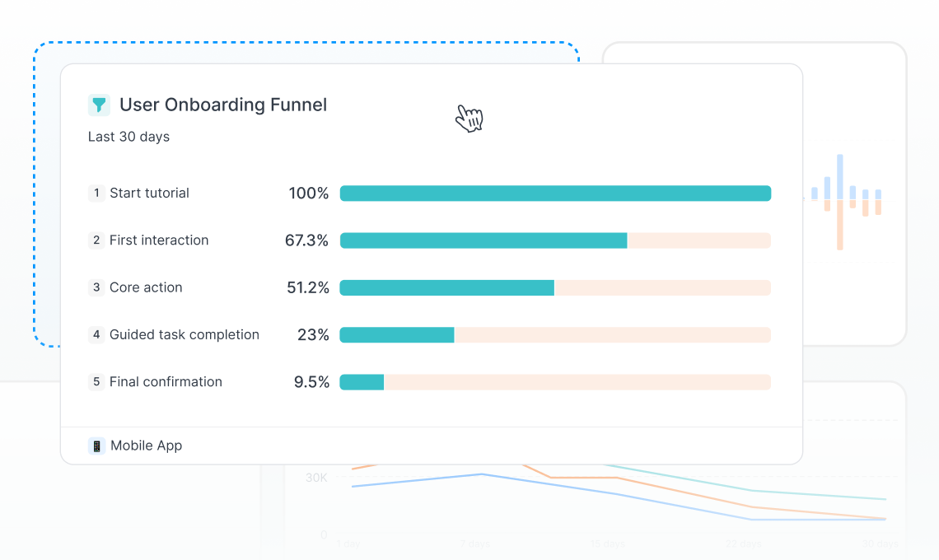Click the step 5 number badge

click(96, 381)
